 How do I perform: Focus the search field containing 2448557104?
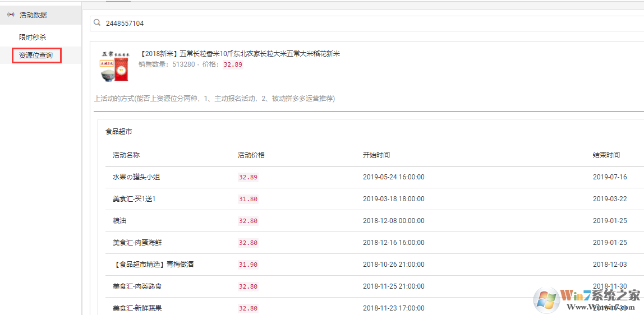[337, 24]
